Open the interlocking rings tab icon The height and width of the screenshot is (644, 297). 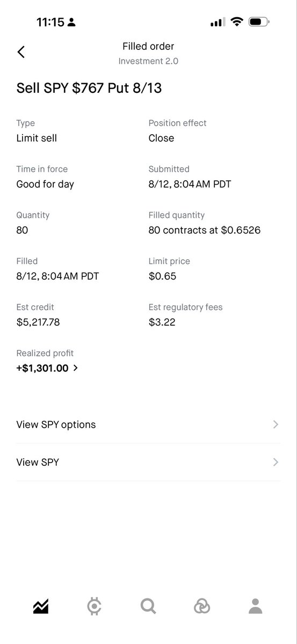click(202, 606)
